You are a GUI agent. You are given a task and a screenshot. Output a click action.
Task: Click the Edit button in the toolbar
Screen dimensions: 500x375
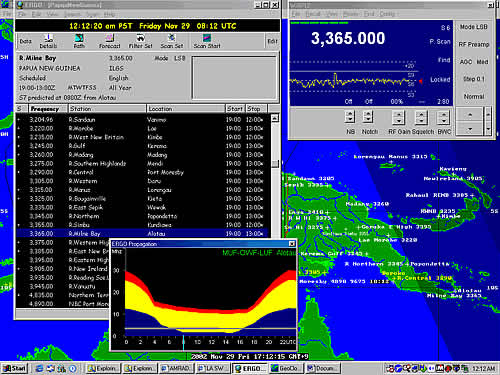(x=272, y=41)
